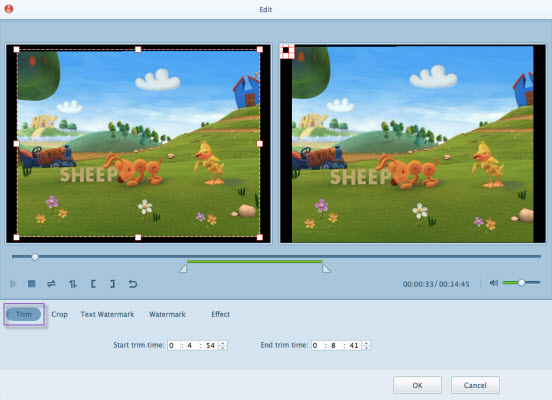
Task: Select the left trim start marker
Action: [x=183, y=269]
